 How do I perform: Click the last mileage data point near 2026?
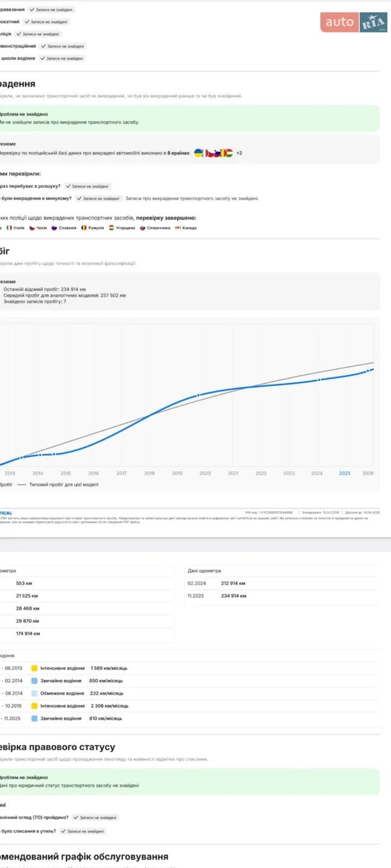coord(367,371)
